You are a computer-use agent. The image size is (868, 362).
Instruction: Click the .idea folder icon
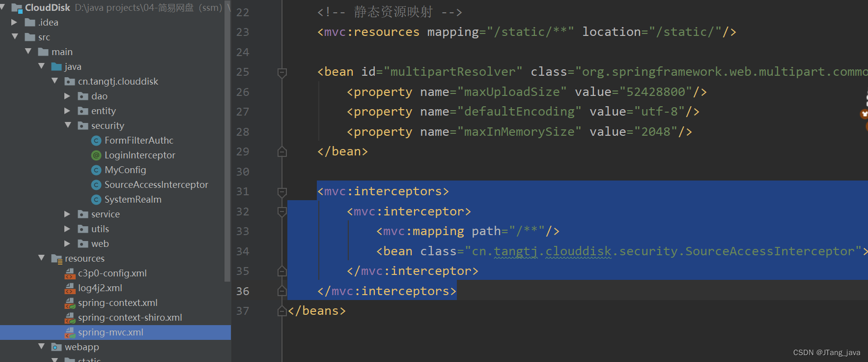[30, 22]
